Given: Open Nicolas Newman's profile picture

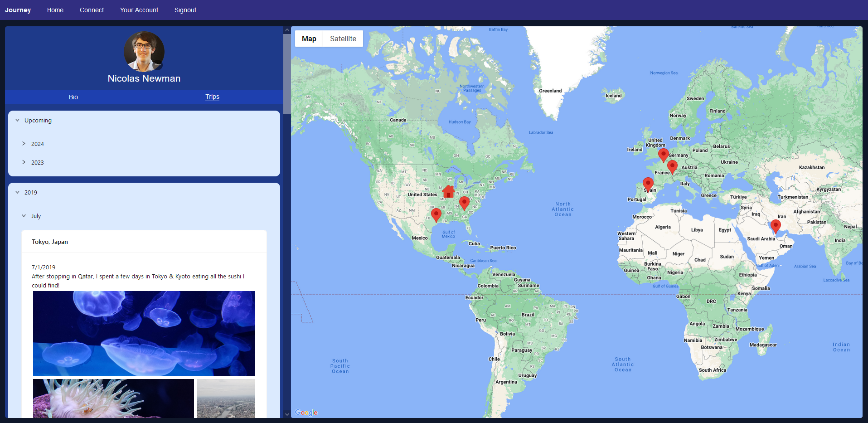Looking at the screenshot, I should coord(144,52).
